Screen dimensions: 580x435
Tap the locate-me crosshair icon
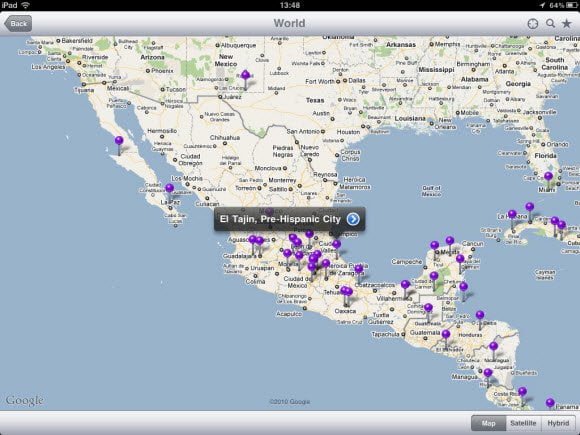coord(532,24)
